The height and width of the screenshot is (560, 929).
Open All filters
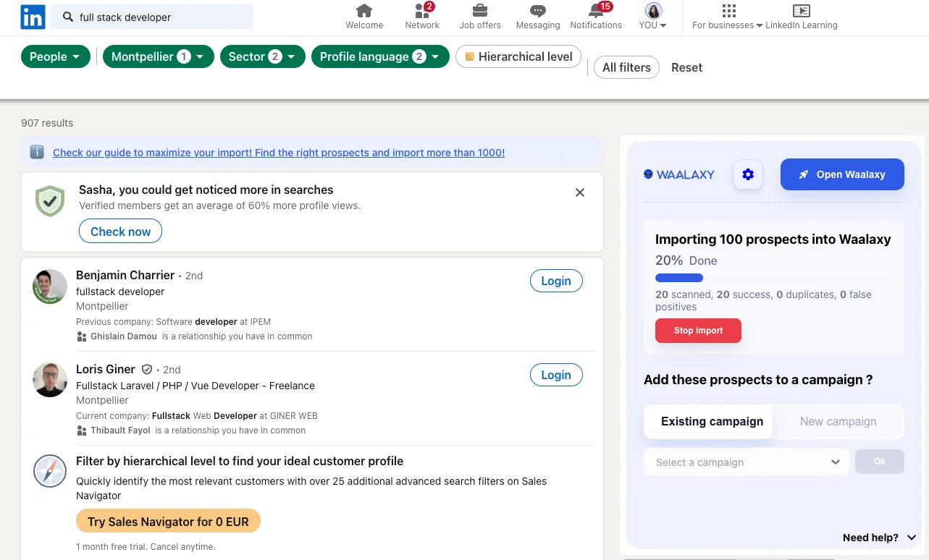(x=626, y=67)
